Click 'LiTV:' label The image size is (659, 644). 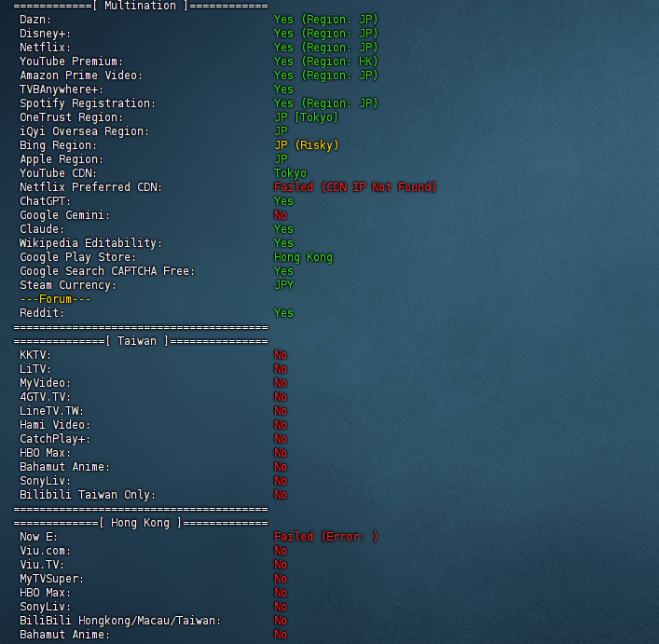[35, 369]
